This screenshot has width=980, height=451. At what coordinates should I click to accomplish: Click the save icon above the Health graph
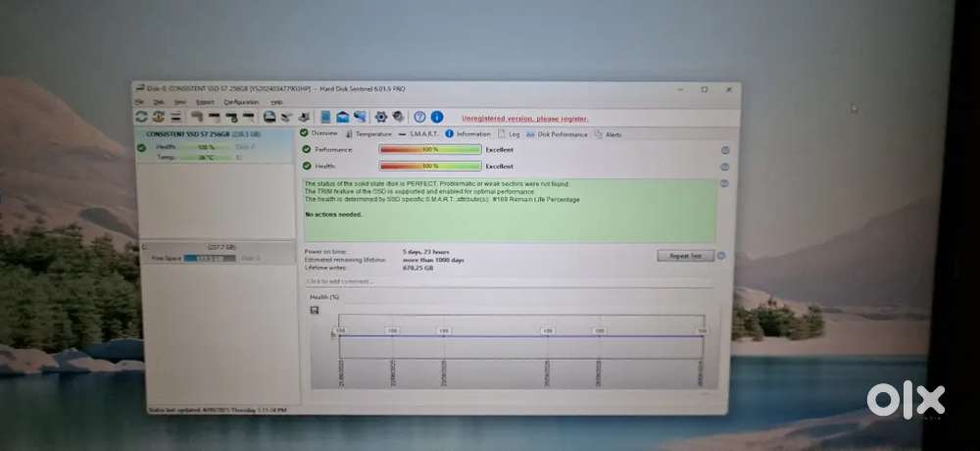click(x=314, y=310)
